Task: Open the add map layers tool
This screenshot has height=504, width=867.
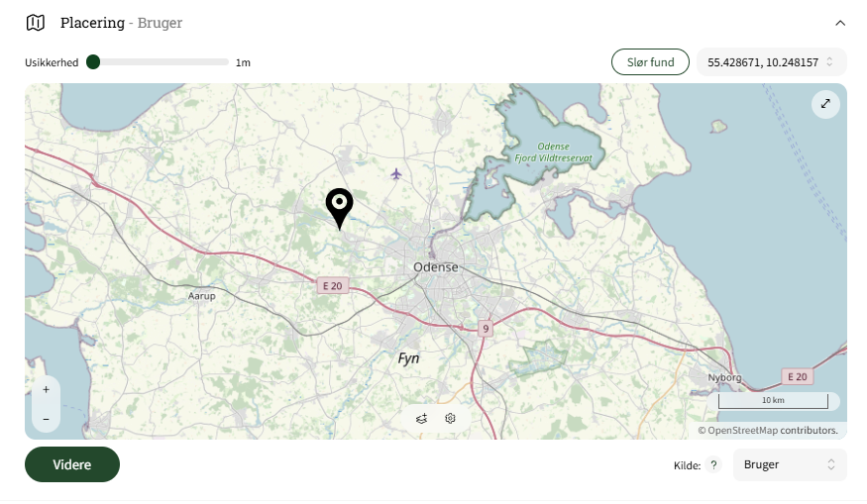Action: pos(421,418)
